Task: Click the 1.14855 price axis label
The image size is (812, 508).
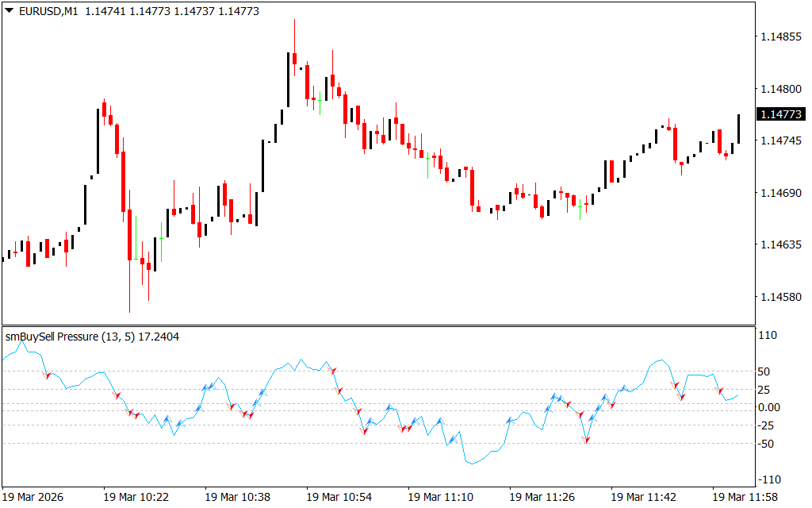Action: (779, 37)
